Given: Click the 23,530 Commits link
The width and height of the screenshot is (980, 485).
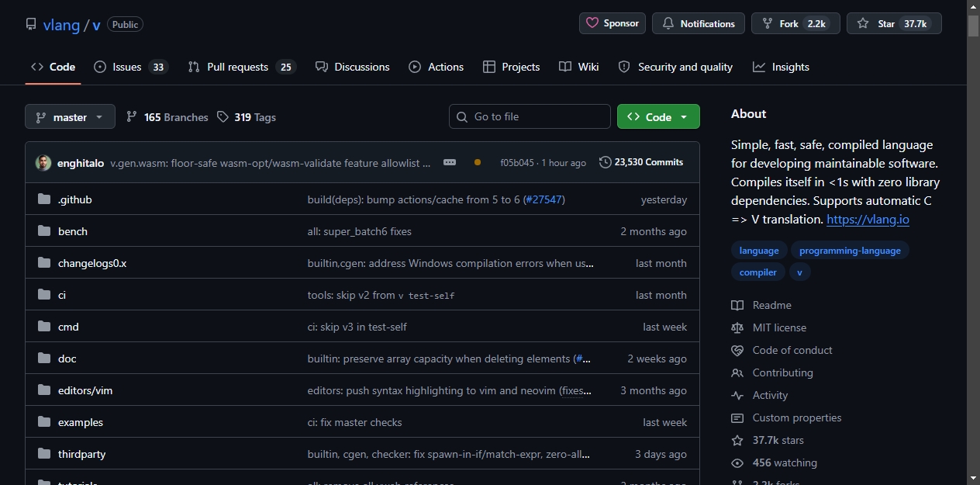Looking at the screenshot, I should (x=641, y=162).
